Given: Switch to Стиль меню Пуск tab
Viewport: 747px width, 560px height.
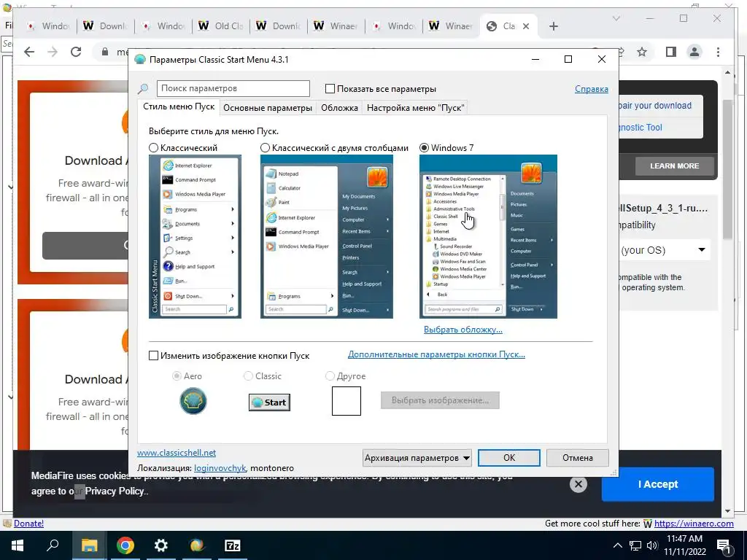Looking at the screenshot, I should [x=179, y=106].
